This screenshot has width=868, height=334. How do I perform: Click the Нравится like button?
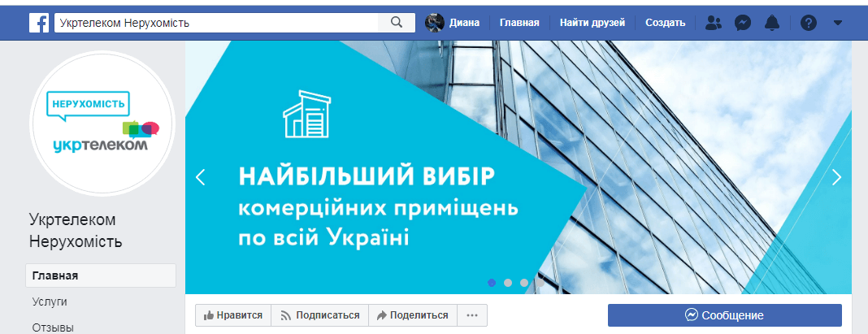click(232, 315)
